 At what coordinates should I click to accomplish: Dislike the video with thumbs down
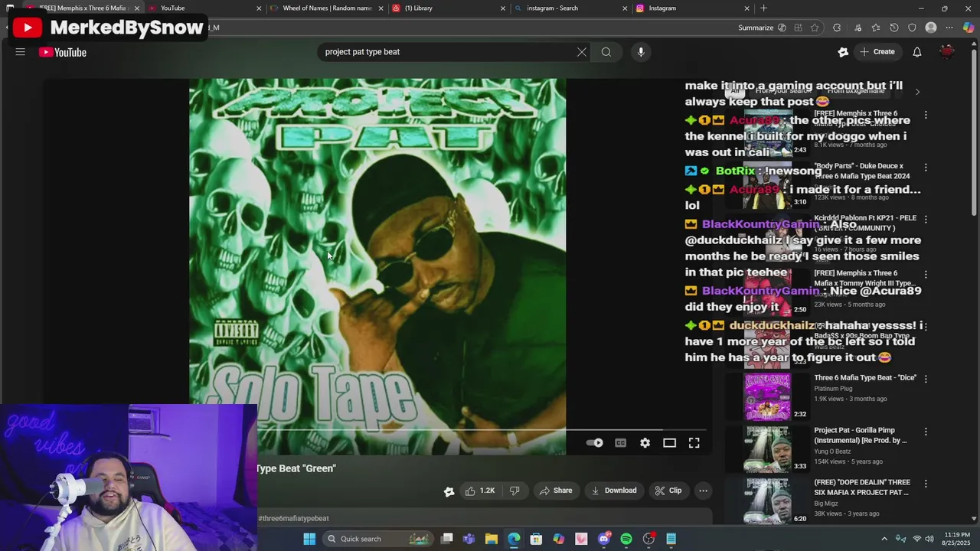[x=514, y=491]
